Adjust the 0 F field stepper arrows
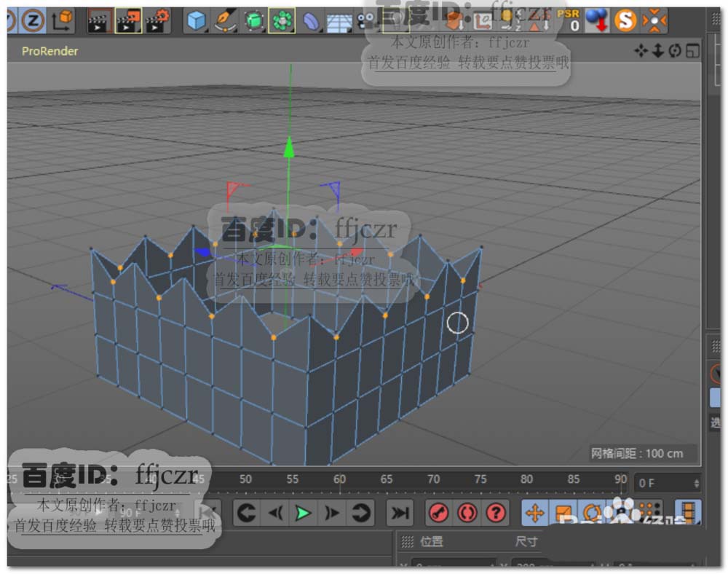Image resolution: width=728 pixels, height=574 pixels. pos(696,483)
